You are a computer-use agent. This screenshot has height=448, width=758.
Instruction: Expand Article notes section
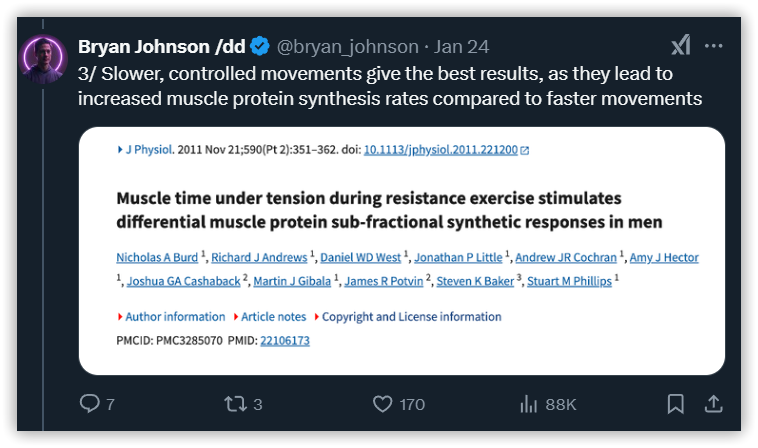pos(270,317)
